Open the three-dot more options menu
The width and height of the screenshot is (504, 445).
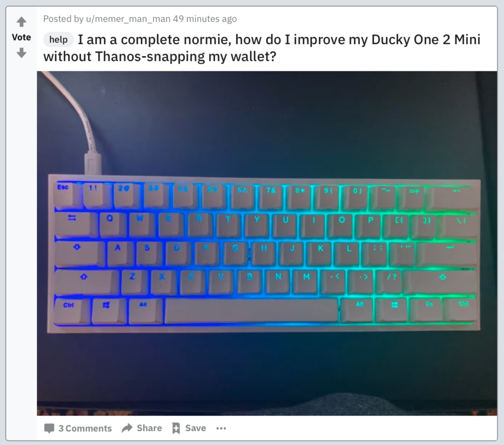click(x=221, y=428)
